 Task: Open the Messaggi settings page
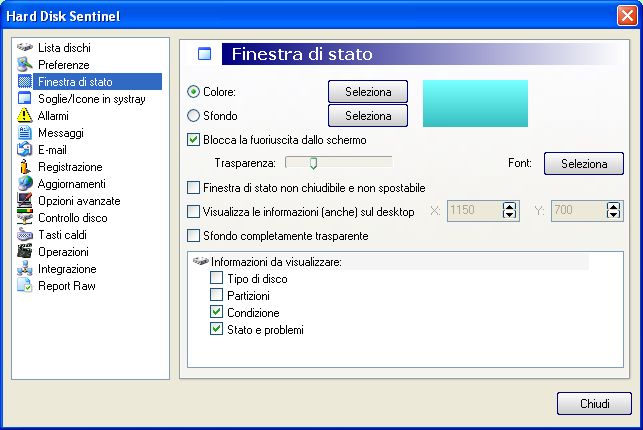[x=61, y=133]
